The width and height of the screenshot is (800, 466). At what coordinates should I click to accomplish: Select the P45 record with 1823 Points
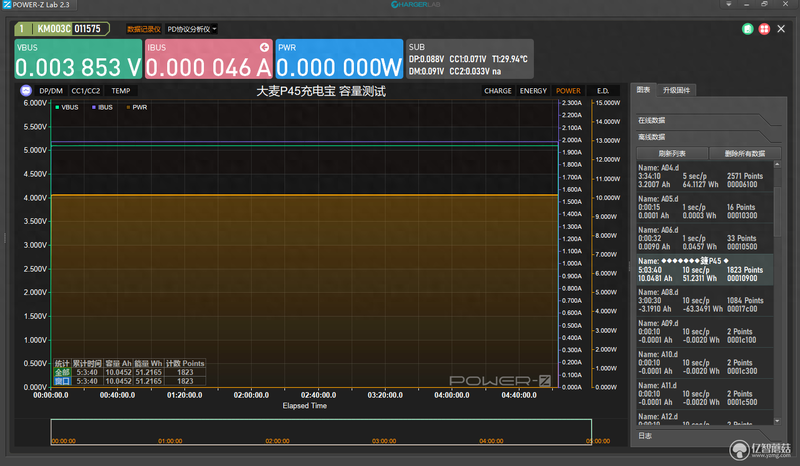pos(705,269)
